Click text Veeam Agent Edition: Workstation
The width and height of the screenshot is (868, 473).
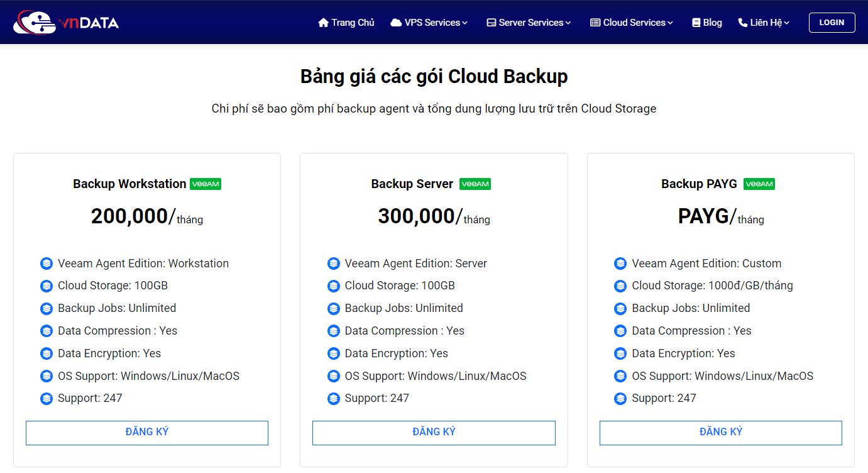tap(143, 264)
